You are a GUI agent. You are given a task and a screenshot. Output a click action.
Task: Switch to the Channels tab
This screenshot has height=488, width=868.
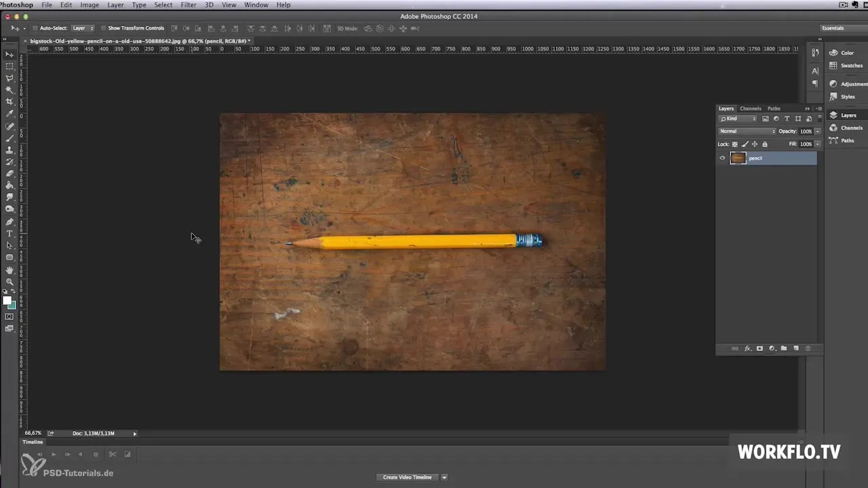[x=750, y=108]
